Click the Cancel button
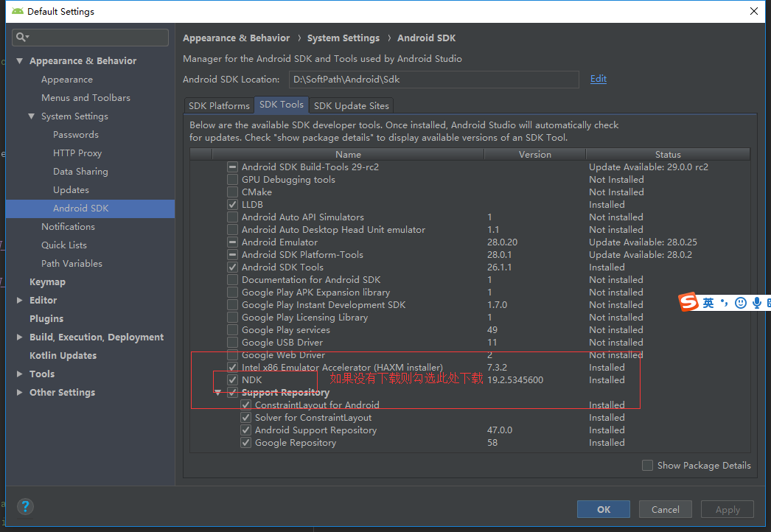The image size is (771, 532). click(x=666, y=509)
